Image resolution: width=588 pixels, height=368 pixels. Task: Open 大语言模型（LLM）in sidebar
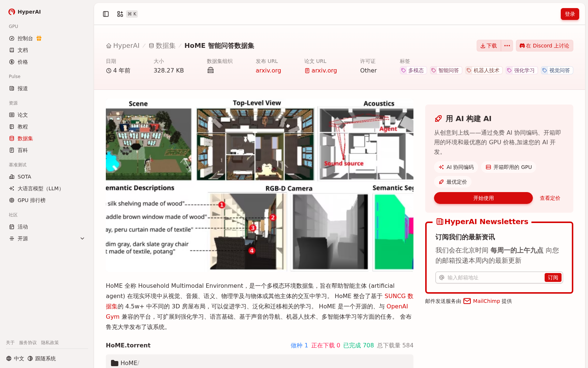pos(47,188)
